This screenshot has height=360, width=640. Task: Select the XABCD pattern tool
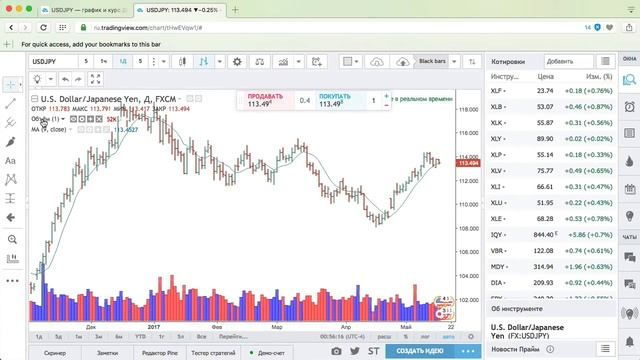pos(10,180)
